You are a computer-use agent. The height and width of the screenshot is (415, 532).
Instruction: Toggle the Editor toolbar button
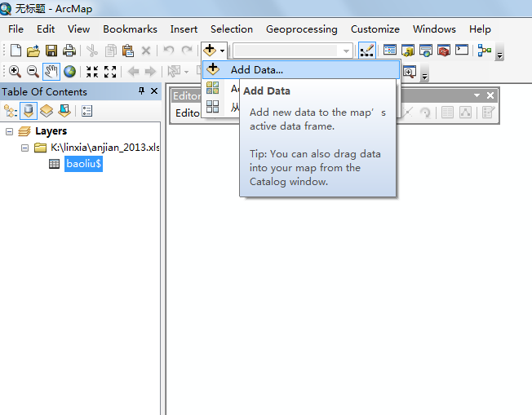[x=366, y=51]
